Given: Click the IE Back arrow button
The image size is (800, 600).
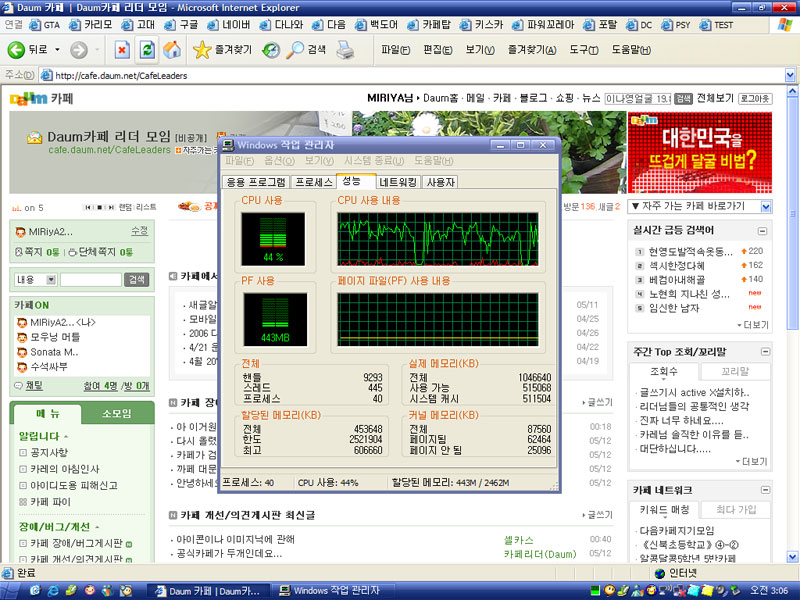Looking at the screenshot, I should tap(16, 49).
